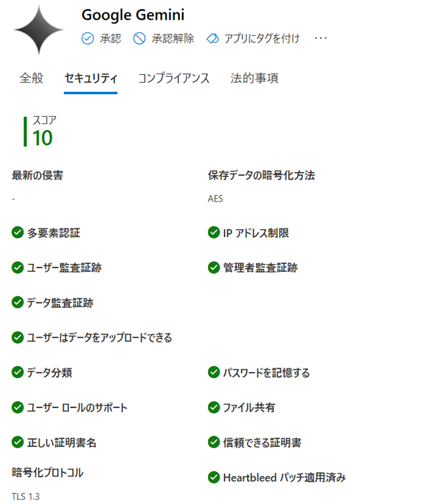Select the 法的事項 tab
This screenshot has width=421, height=504.
point(254,78)
